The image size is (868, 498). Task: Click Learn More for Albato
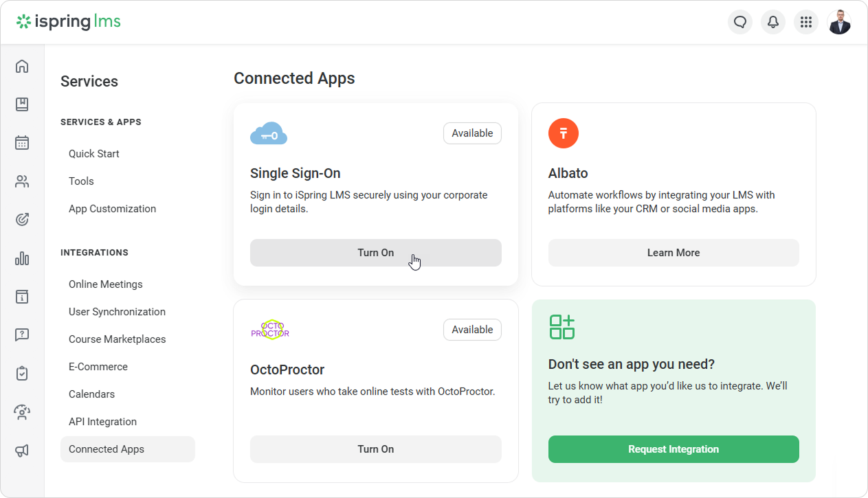tap(673, 253)
